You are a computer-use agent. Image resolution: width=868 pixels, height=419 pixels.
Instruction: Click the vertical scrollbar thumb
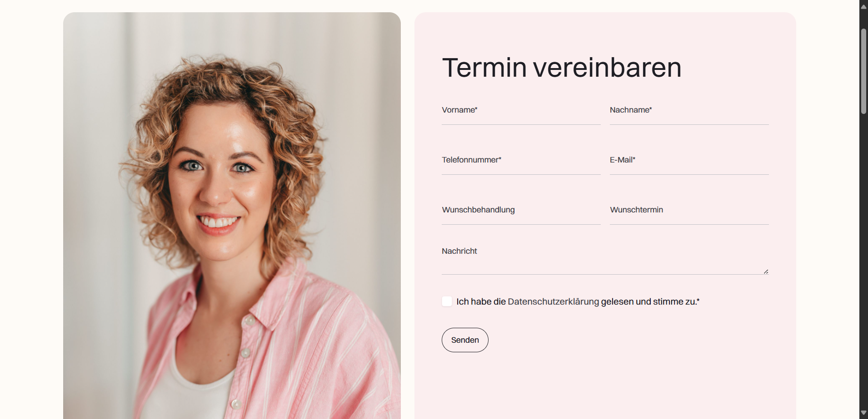(863, 71)
